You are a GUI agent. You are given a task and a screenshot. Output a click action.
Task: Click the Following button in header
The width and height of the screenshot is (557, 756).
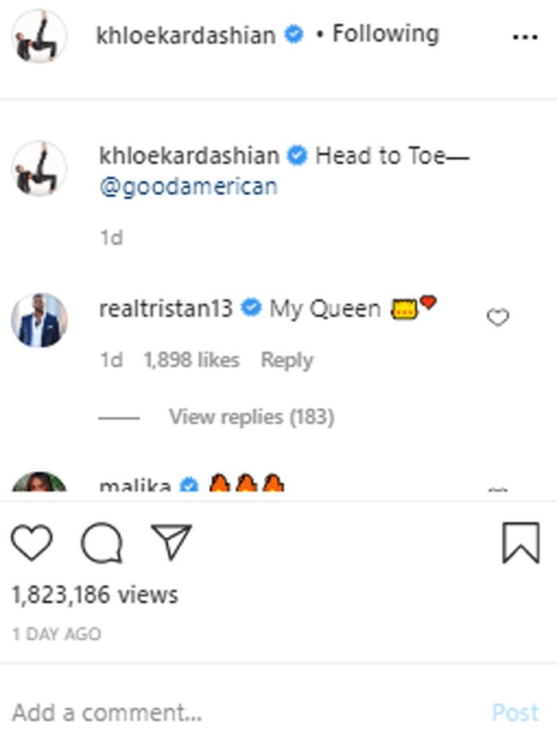click(x=385, y=33)
